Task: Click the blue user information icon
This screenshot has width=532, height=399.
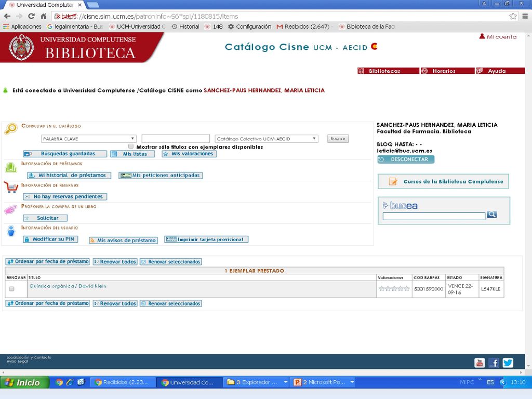Action: click(11, 231)
